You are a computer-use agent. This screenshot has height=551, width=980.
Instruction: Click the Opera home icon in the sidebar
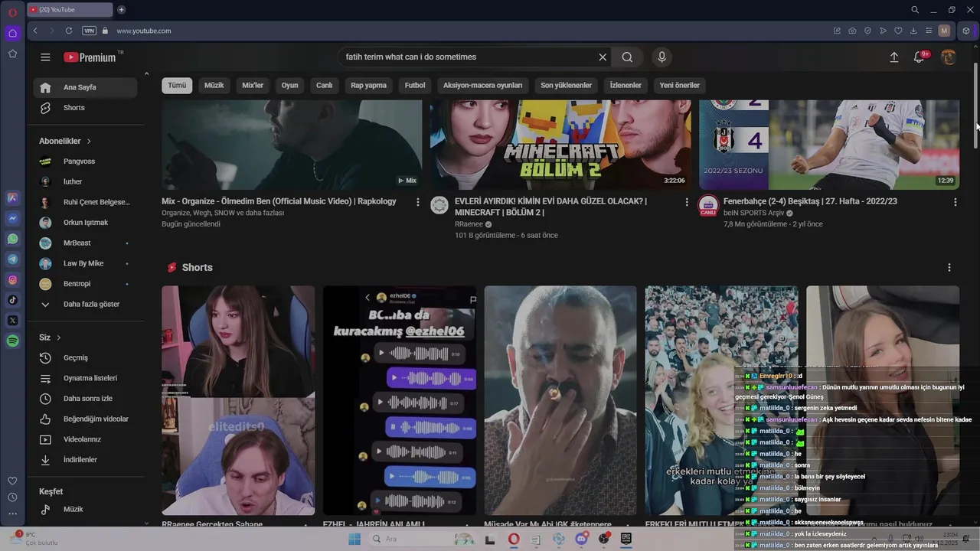point(12,33)
